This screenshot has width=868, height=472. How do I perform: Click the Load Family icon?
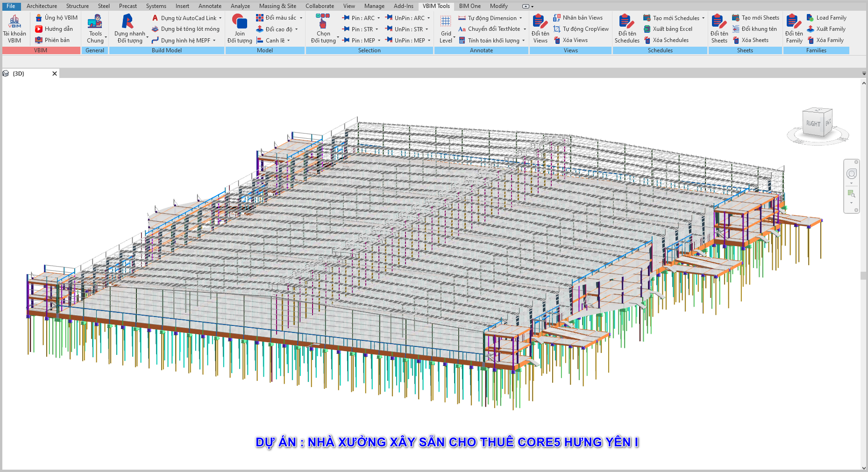point(811,18)
